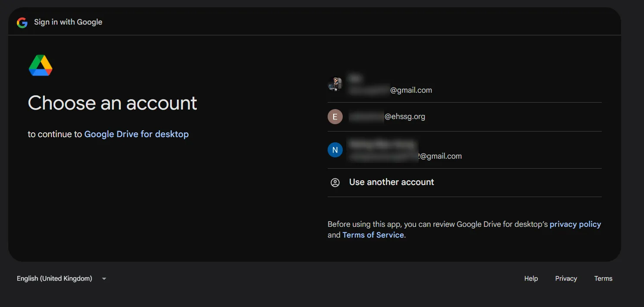
Task: Choose the Gmail account with the photo avatar
Action: pyautogui.click(x=464, y=84)
